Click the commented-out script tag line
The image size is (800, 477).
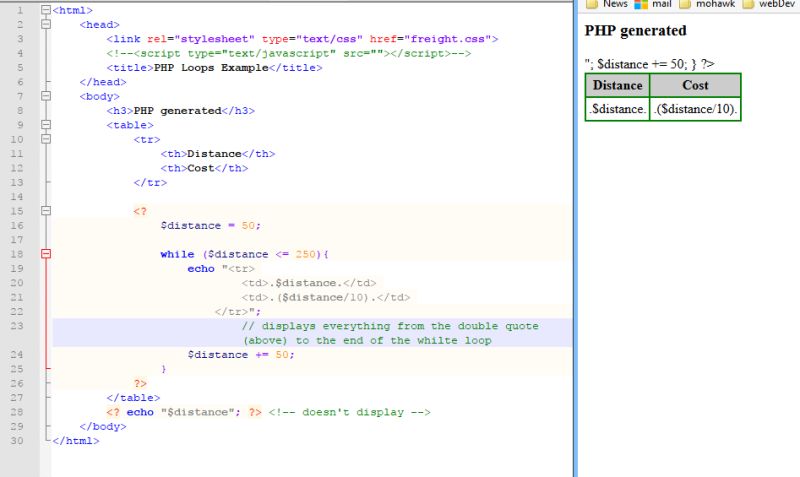(x=289, y=53)
